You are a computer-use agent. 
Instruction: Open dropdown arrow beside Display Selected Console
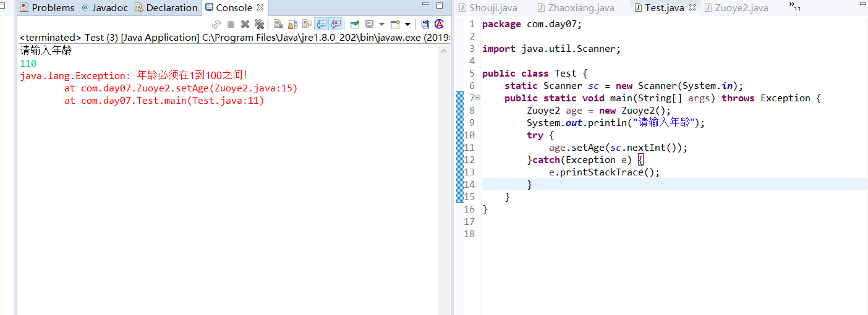coord(381,24)
